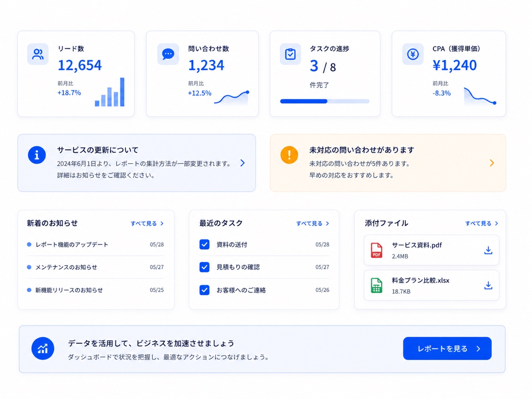Open the service update notice chevron
Image resolution: width=532 pixels, height=399 pixels.
pos(243,163)
